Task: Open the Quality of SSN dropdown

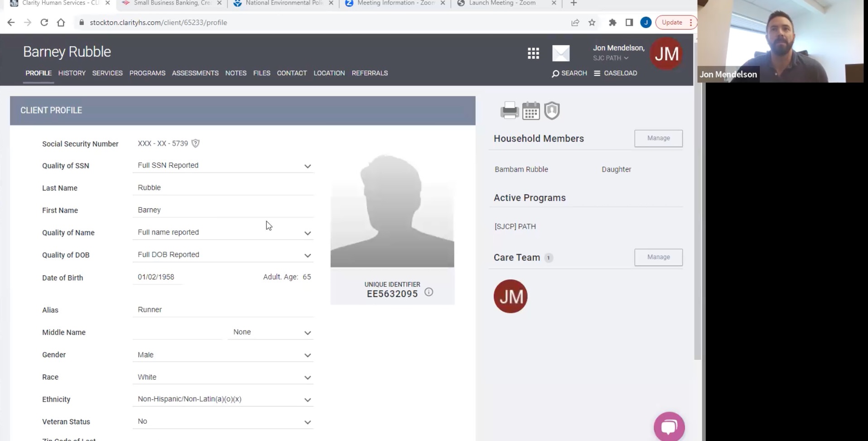Action: (223, 165)
